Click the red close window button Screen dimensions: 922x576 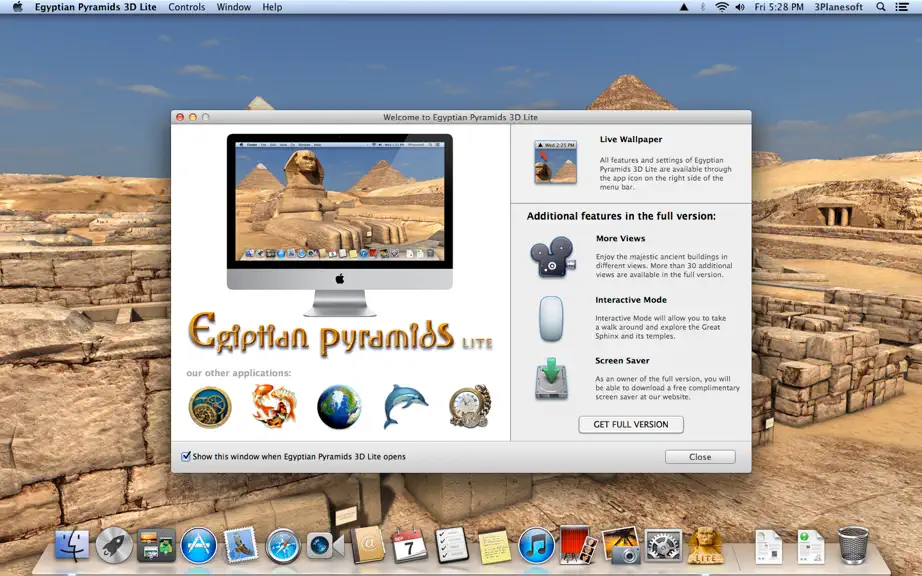tap(180, 117)
